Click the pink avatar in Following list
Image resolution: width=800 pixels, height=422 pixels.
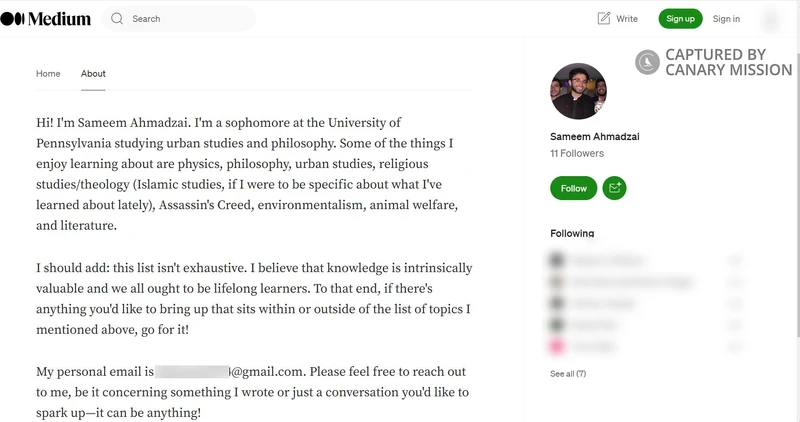(x=555, y=344)
